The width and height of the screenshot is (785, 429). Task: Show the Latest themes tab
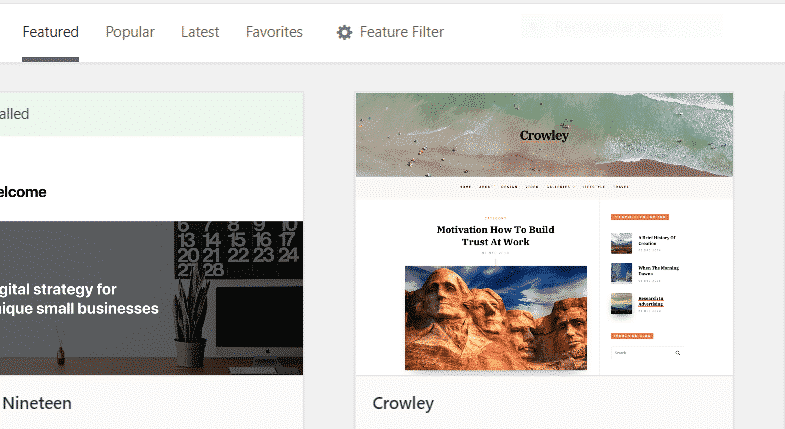click(200, 32)
